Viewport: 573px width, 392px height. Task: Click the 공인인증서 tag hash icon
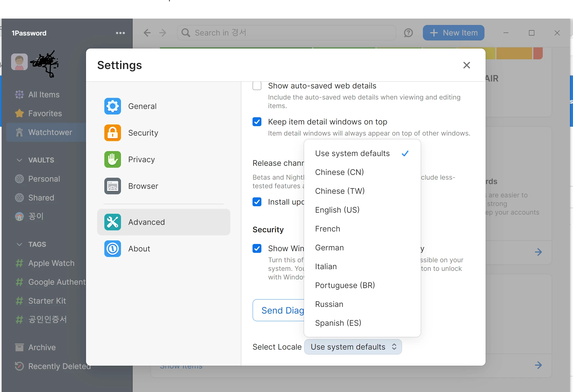coord(19,320)
